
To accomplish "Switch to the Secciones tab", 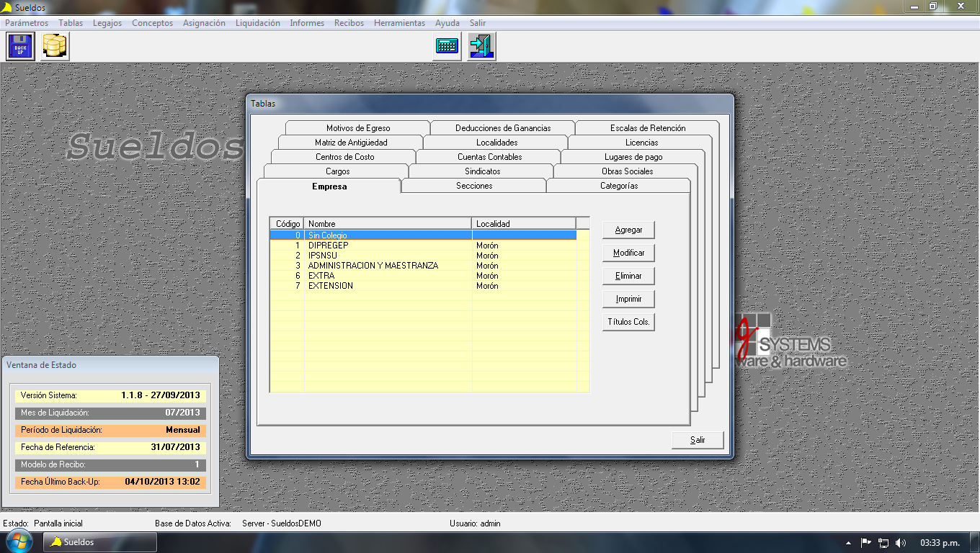I will (474, 186).
